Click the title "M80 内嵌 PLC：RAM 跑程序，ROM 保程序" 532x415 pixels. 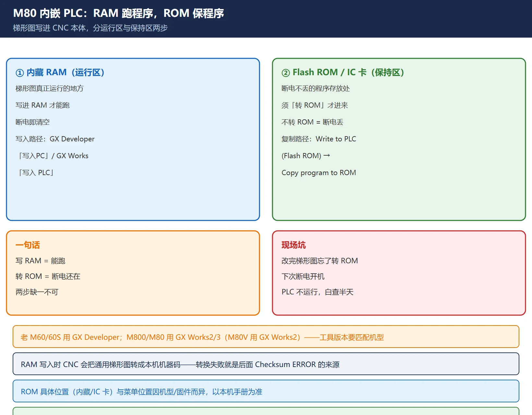coord(118,13)
